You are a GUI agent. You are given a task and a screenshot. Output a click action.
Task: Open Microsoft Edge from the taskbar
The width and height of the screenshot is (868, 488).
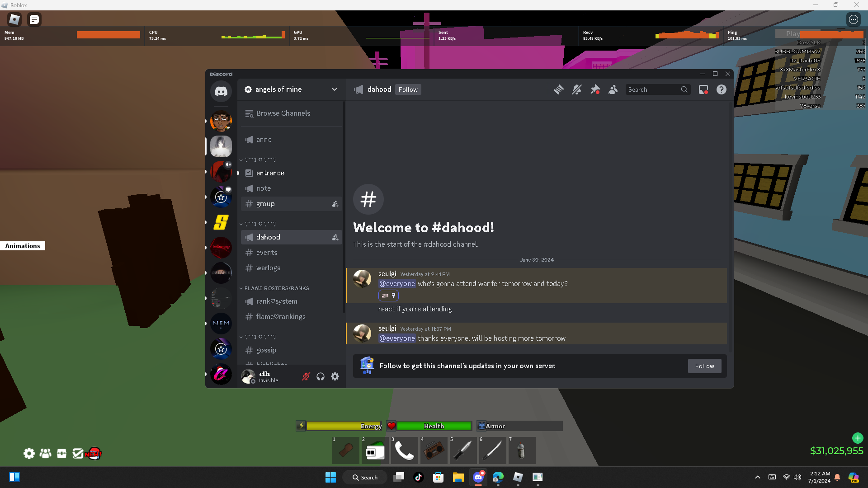coord(498,477)
